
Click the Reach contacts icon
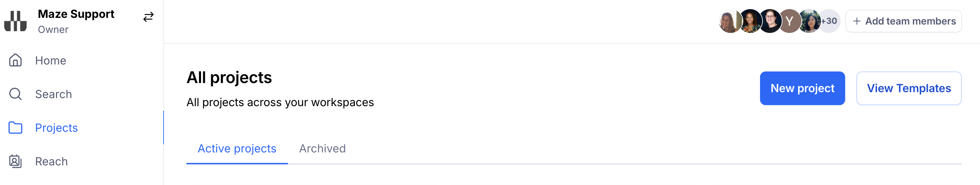[15, 162]
